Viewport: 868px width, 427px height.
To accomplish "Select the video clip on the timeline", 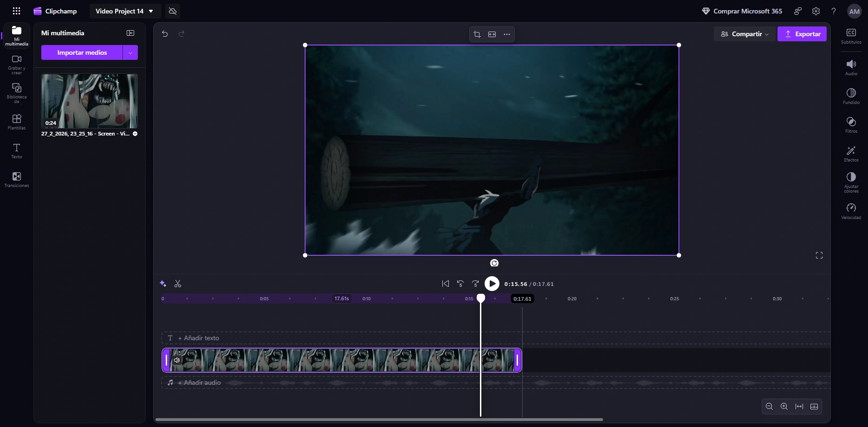I will pos(342,360).
